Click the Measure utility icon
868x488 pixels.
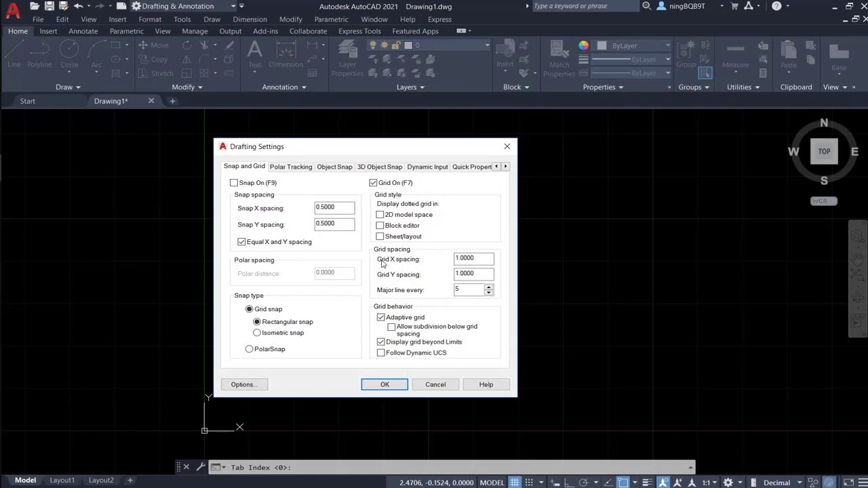tap(735, 54)
